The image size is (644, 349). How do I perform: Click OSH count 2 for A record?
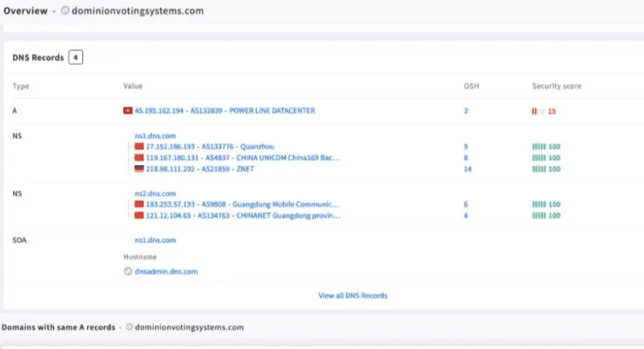(x=466, y=110)
